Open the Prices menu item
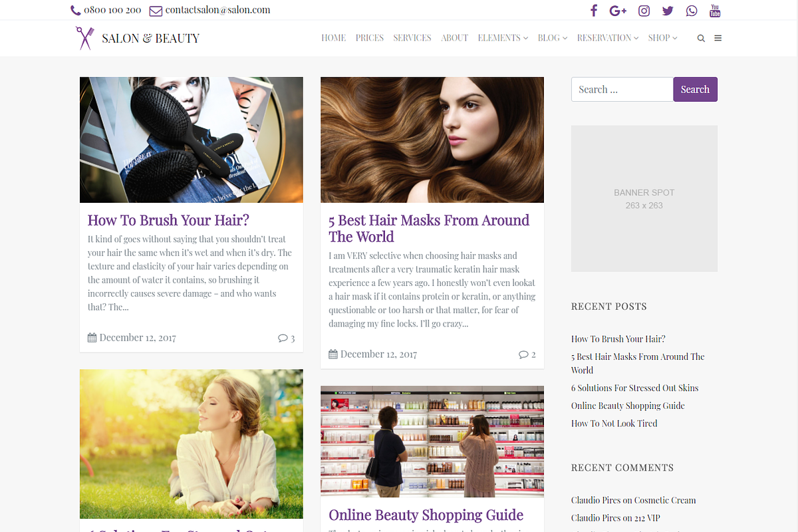Viewport: 798px width, 532px height. (x=370, y=38)
